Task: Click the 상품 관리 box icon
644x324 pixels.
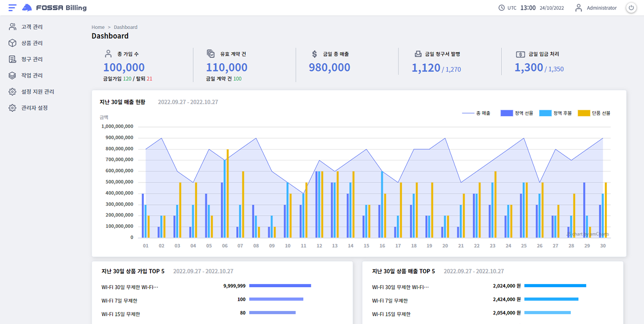Action: [13, 43]
